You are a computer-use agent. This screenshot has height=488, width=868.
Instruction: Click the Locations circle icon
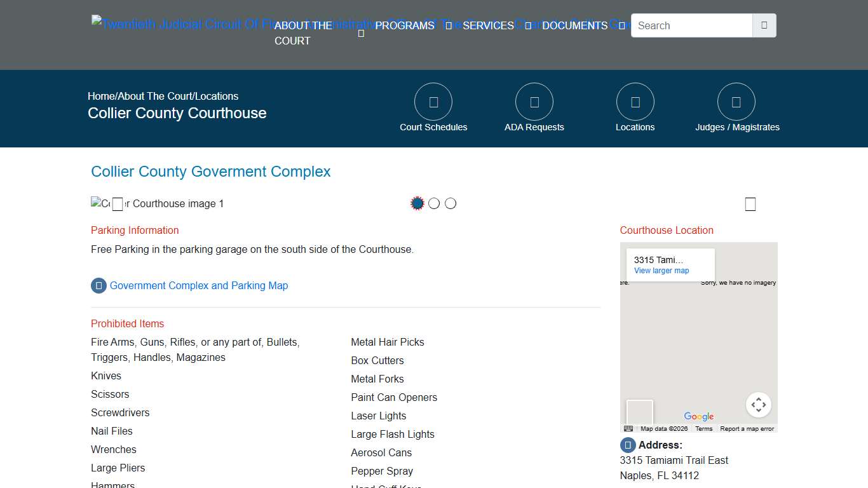click(x=635, y=102)
